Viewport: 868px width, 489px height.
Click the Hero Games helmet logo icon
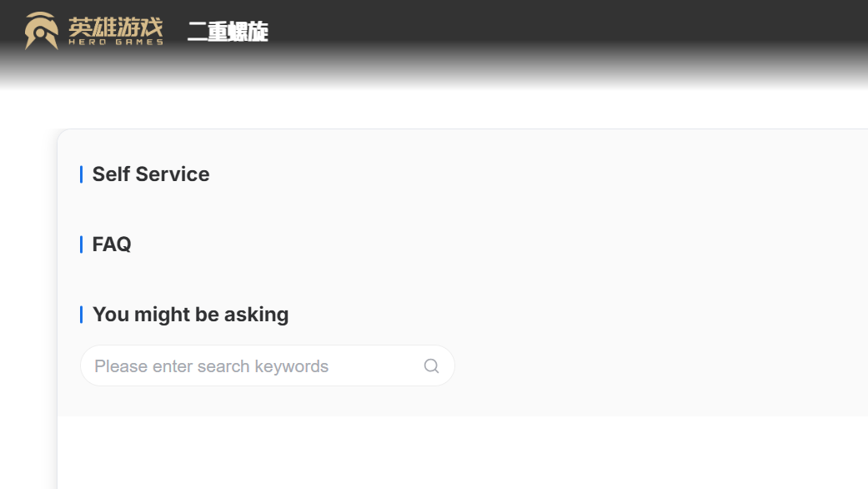pos(41,31)
